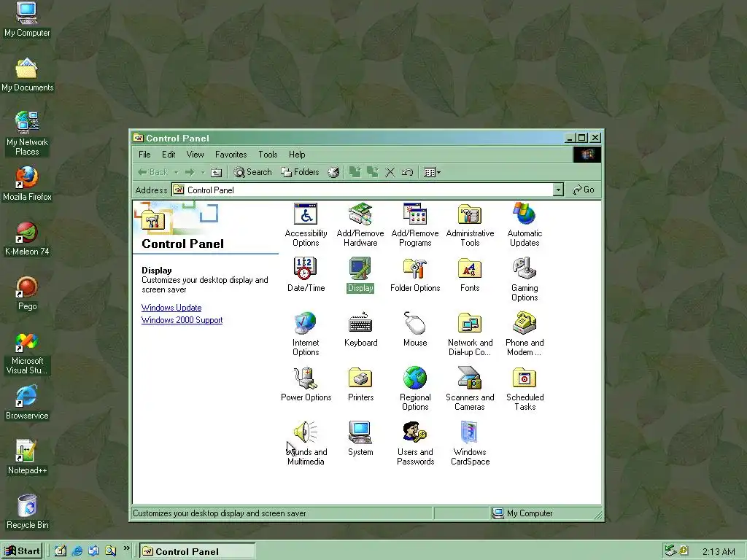
Task: Select Browservice desktop shortcut
Action: [x=27, y=402]
